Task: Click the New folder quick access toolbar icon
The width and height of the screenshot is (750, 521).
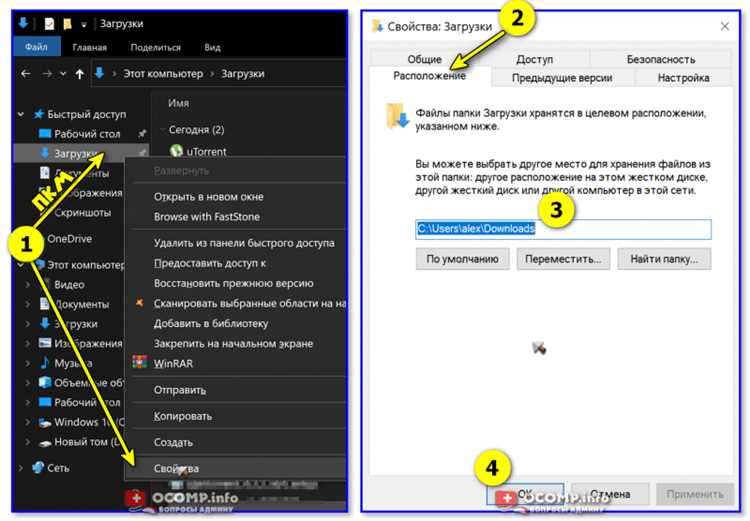Action: (x=67, y=23)
